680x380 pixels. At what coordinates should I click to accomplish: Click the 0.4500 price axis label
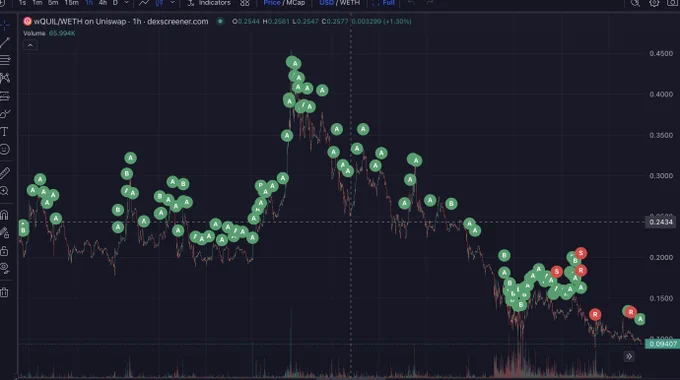[x=661, y=53]
